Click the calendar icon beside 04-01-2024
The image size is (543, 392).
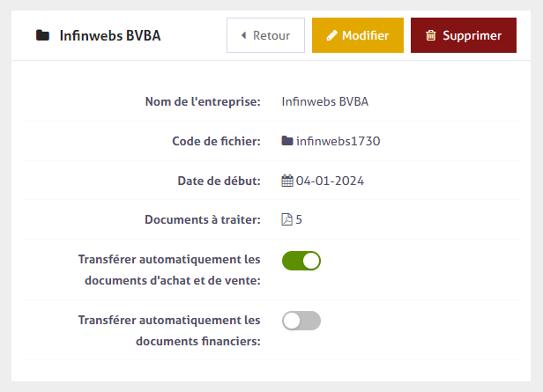(x=287, y=181)
